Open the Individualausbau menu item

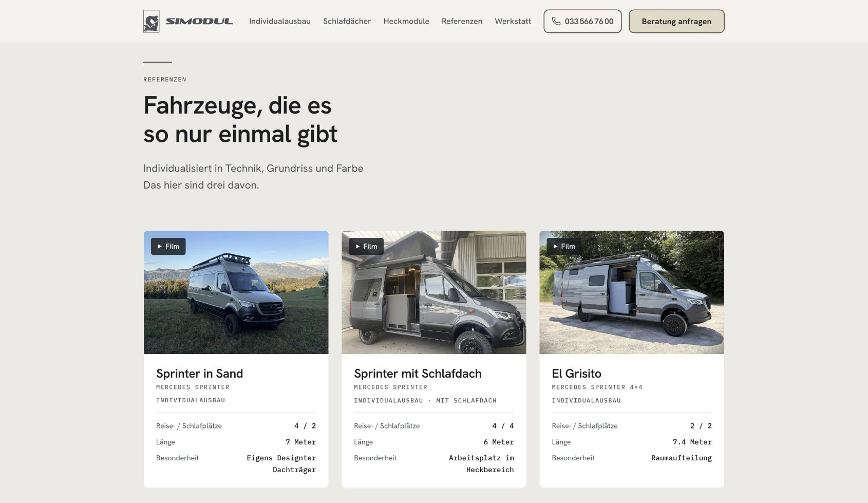coord(280,21)
